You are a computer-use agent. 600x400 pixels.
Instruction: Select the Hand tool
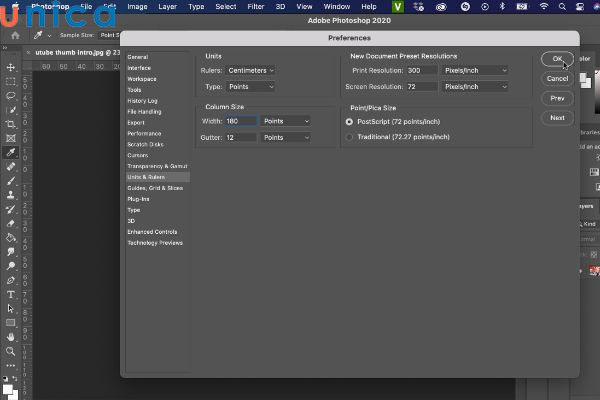[x=11, y=337]
